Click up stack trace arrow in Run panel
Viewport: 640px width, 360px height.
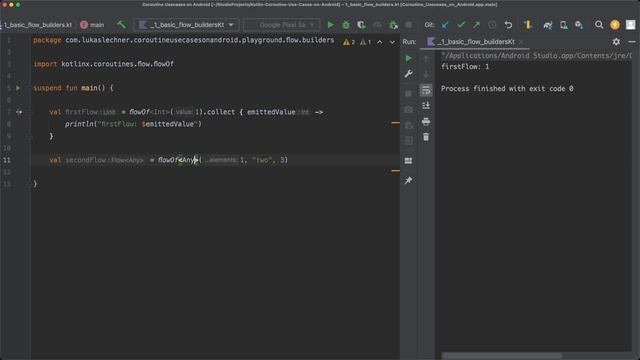[x=426, y=59]
